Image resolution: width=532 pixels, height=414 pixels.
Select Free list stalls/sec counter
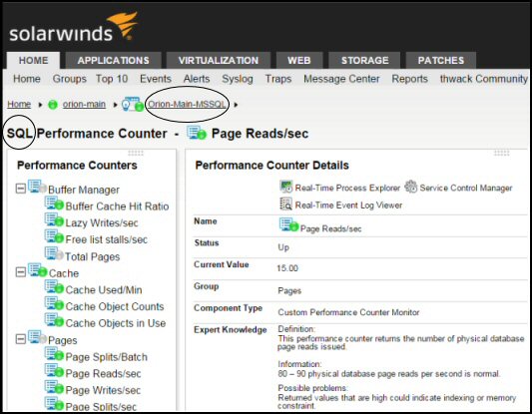pyautogui.click(x=106, y=239)
